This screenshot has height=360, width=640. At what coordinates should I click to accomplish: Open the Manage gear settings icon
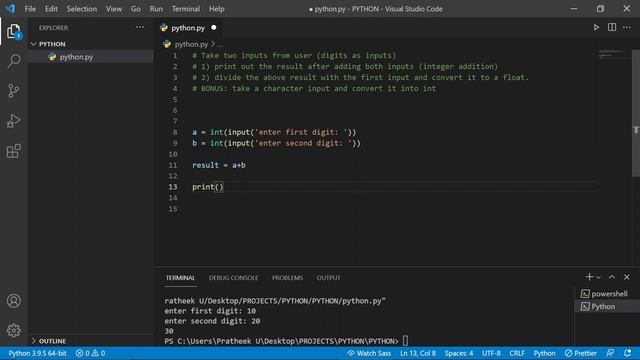13,330
